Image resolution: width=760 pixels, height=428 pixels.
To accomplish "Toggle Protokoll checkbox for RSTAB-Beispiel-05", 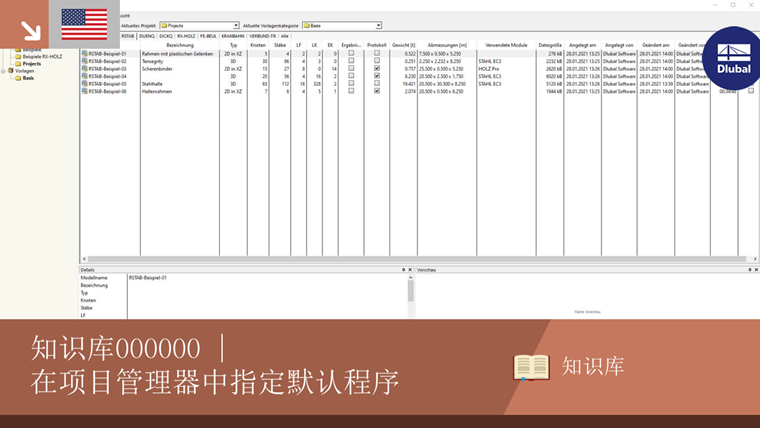I will 377,83.
